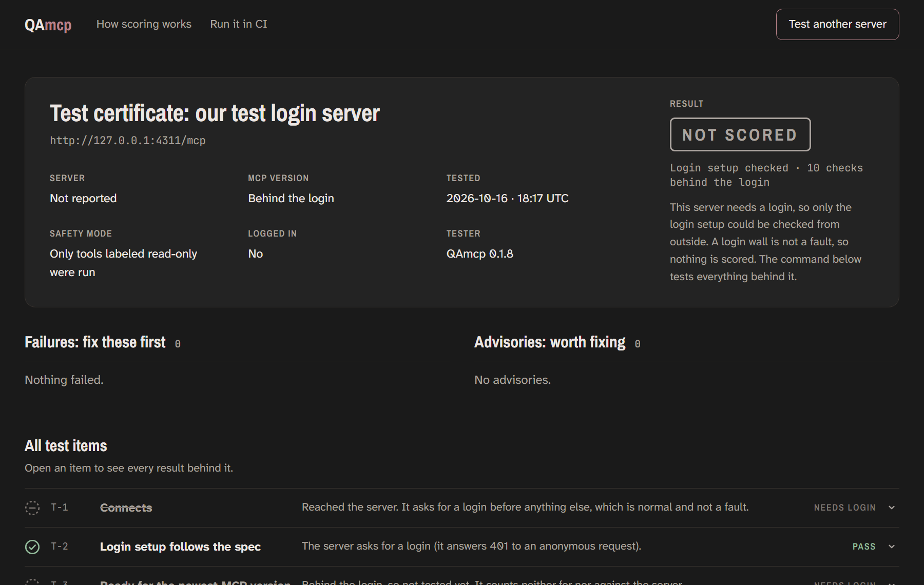The image size is (924, 585).
Task: Click the No advisories. message
Action: [512, 380]
